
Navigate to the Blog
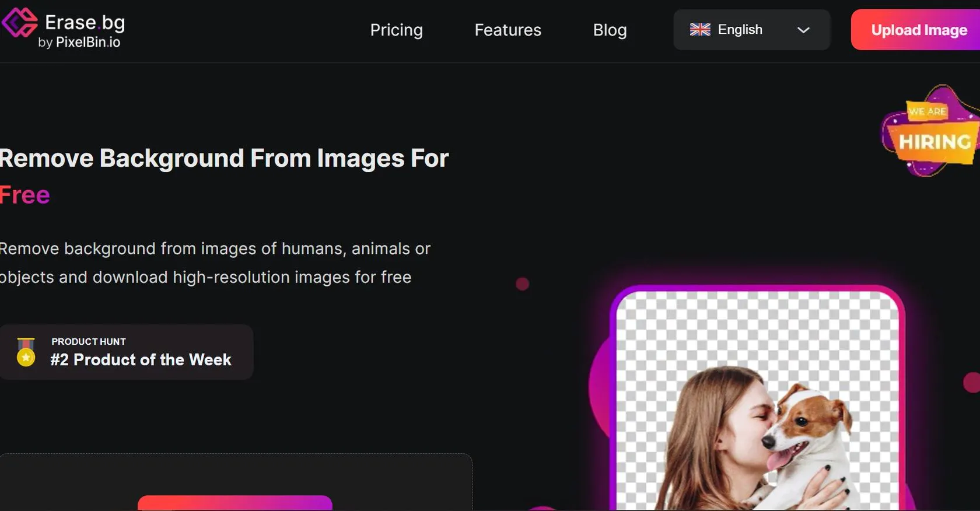pos(610,30)
